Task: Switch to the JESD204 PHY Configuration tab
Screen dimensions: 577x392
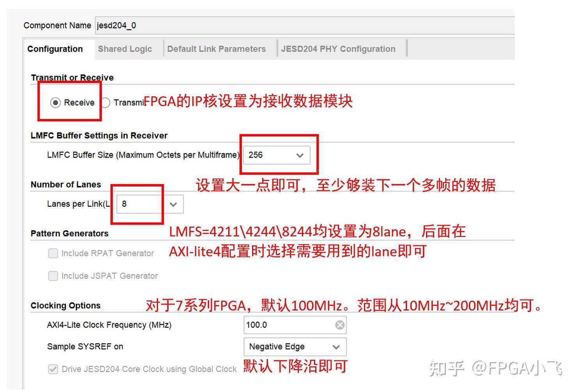Action: (338, 49)
